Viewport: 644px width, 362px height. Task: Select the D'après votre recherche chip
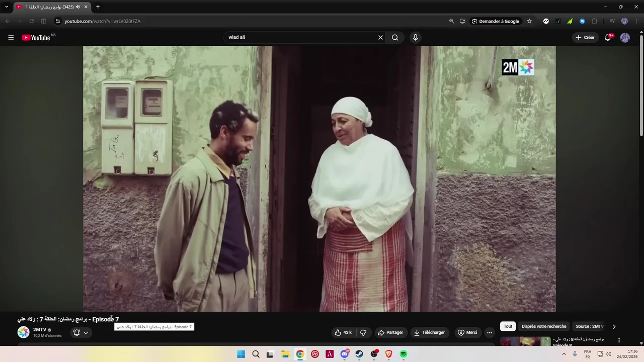click(x=544, y=326)
